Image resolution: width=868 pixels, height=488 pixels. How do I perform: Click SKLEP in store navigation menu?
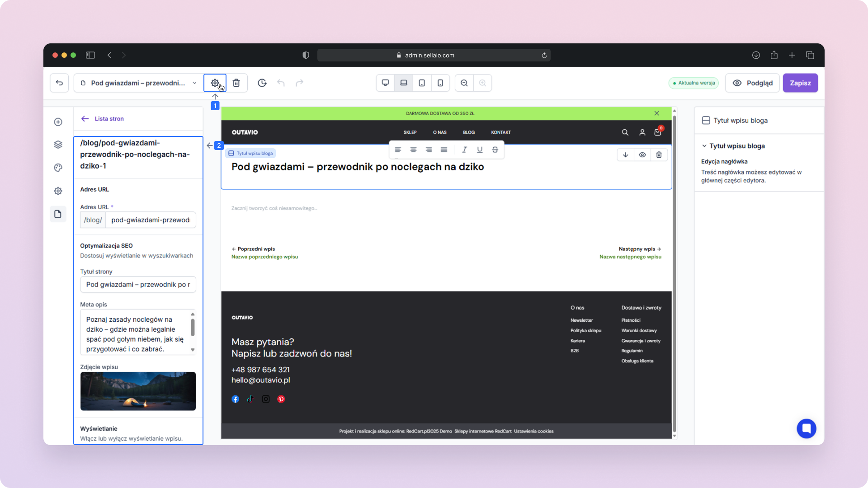point(410,132)
